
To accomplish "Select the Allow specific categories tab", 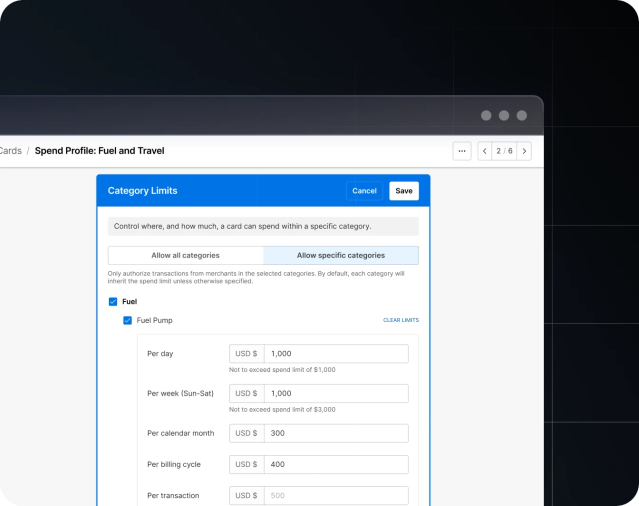I will click(340, 255).
